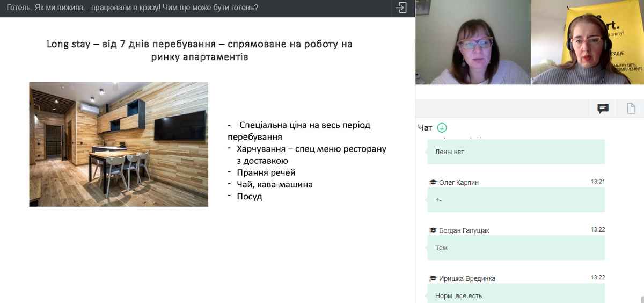Select the left presenter webcam video
Screen dimensions: 644x303
click(x=472, y=42)
